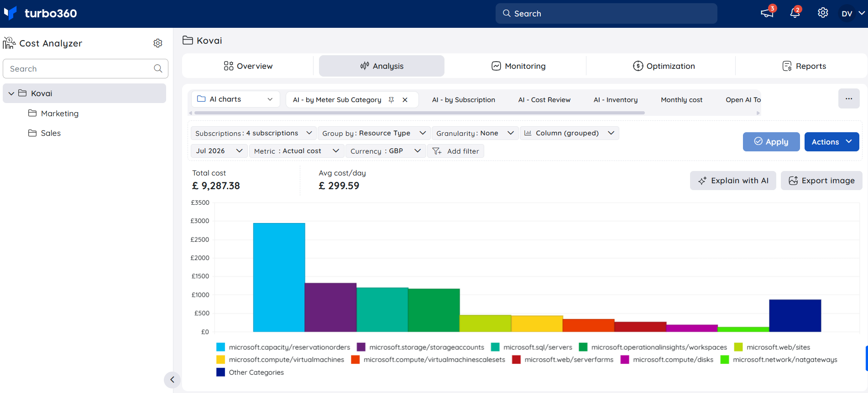Toggle microsoft.compute/virtualmachinescalesets legend swatch

click(x=356, y=360)
